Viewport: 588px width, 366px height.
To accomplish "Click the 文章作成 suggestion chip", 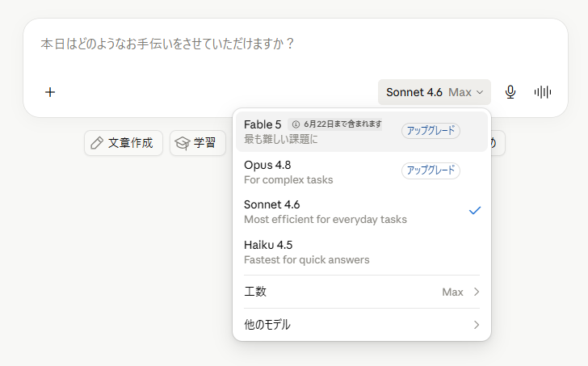I will point(124,143).
